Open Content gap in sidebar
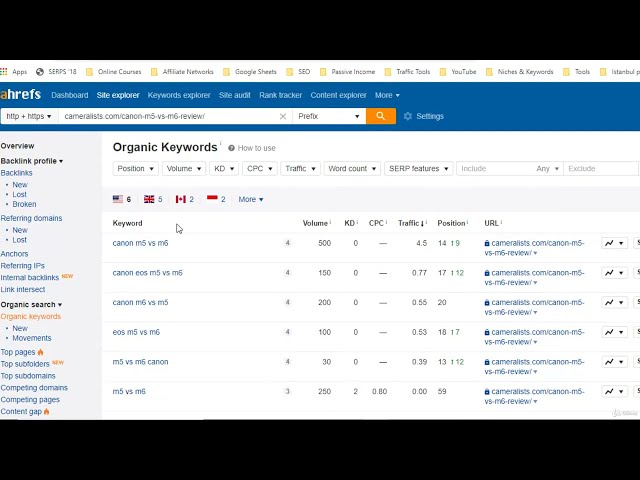 click(21, 411)
